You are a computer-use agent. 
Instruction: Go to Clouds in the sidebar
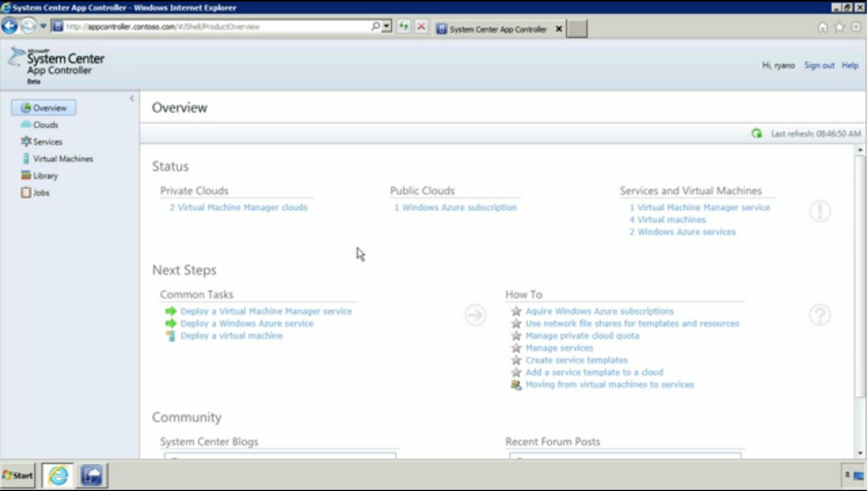39,125
